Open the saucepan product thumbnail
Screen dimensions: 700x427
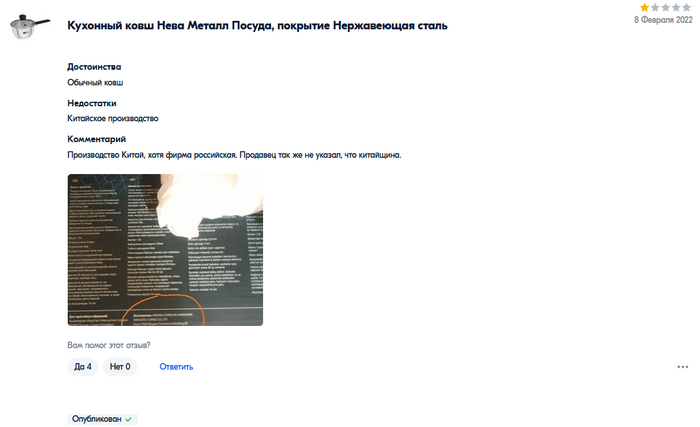point(30,26)
